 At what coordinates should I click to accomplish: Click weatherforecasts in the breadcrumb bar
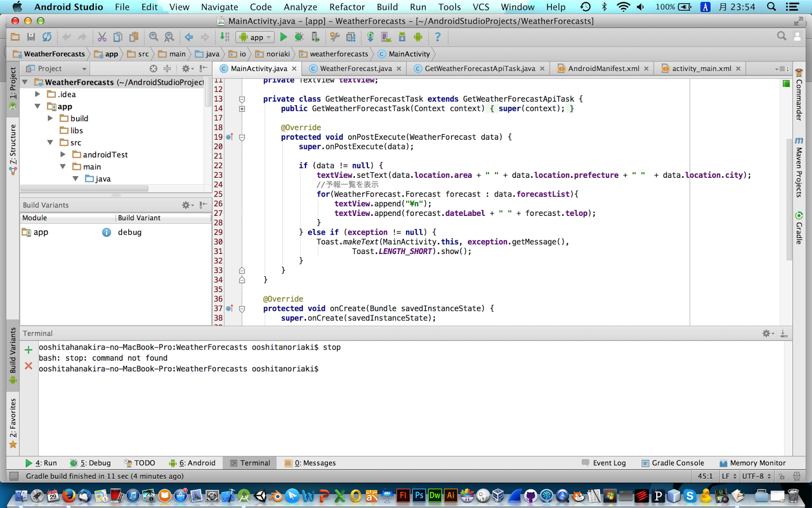334,54
